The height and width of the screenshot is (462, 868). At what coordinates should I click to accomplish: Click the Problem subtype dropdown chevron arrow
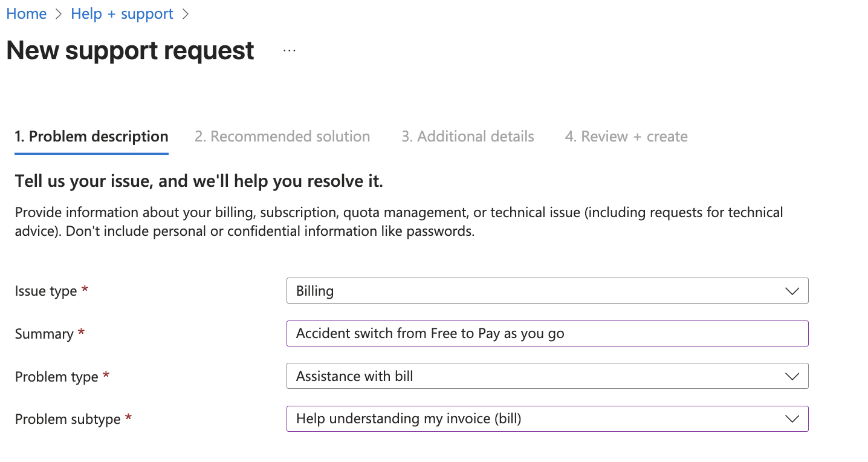pos(791,418)
